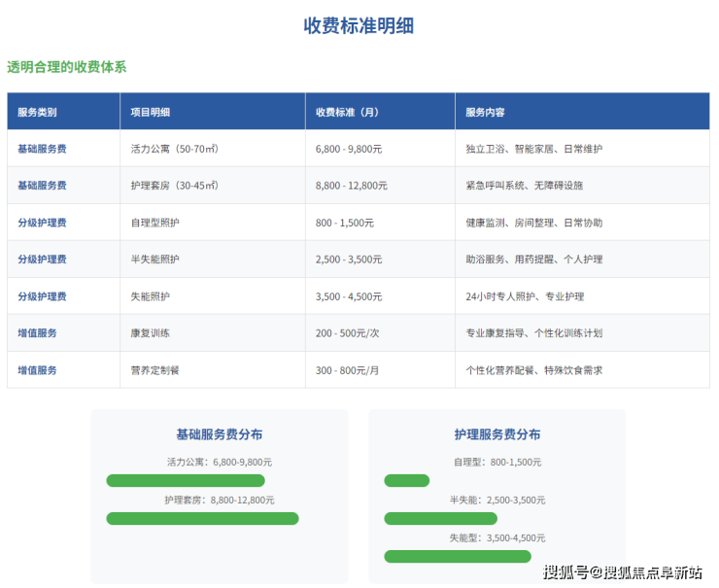Click the "200 - 500元/次" price cell

[x=348, y=333]
